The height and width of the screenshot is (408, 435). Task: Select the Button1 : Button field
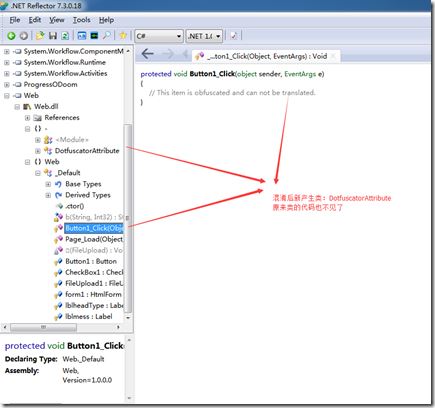91,261
